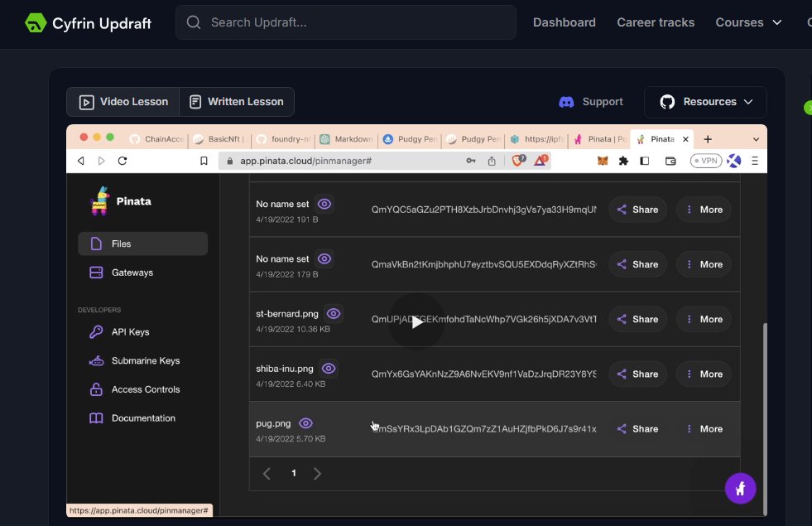Click the browser forward arrow
The width and height of the screenshot is (812, 526).
(x=102, y=161)
